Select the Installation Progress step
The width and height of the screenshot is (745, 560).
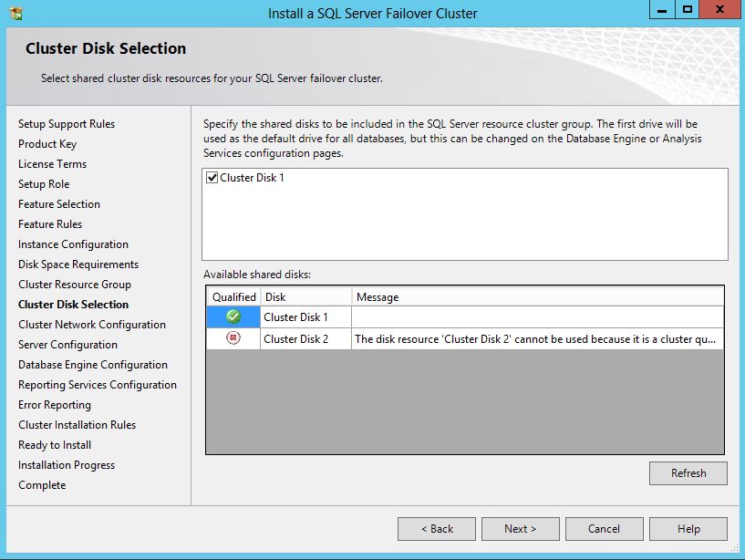click(x=67, y=465)
